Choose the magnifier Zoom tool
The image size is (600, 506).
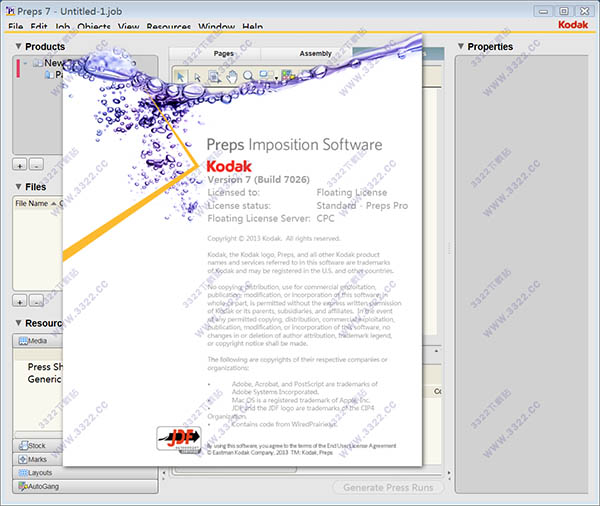point(247,75)
